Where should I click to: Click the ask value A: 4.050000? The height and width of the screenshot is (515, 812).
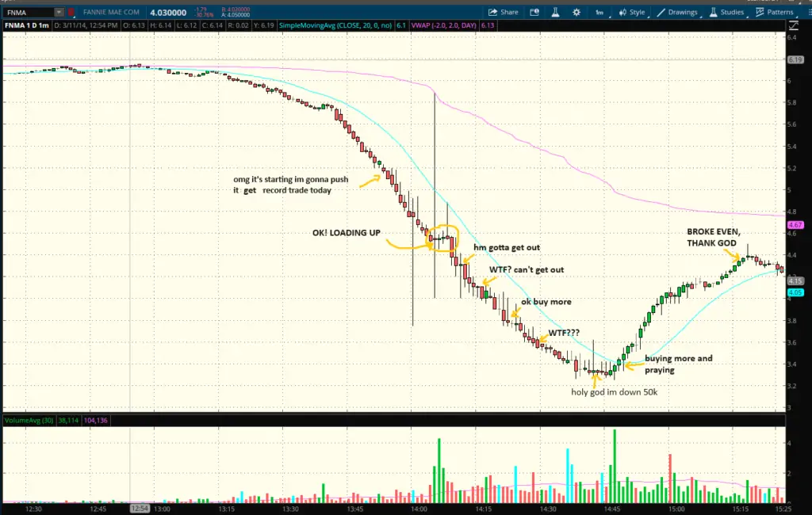tap(236, 15)
